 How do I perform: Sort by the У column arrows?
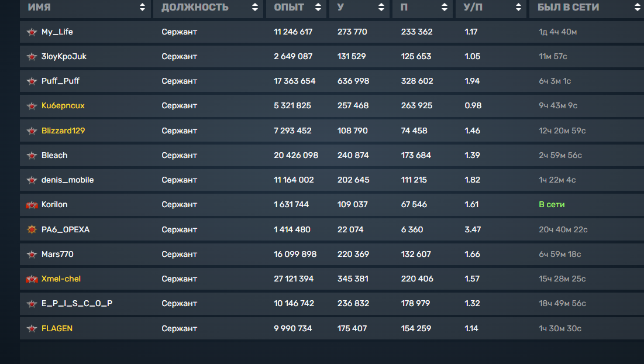pos(381,7)
